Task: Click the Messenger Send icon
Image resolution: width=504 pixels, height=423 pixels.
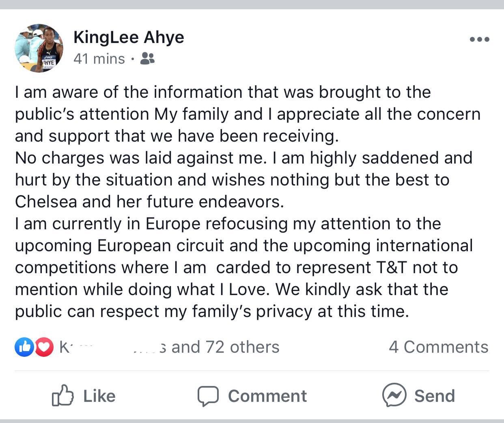Action: [394, 395]
